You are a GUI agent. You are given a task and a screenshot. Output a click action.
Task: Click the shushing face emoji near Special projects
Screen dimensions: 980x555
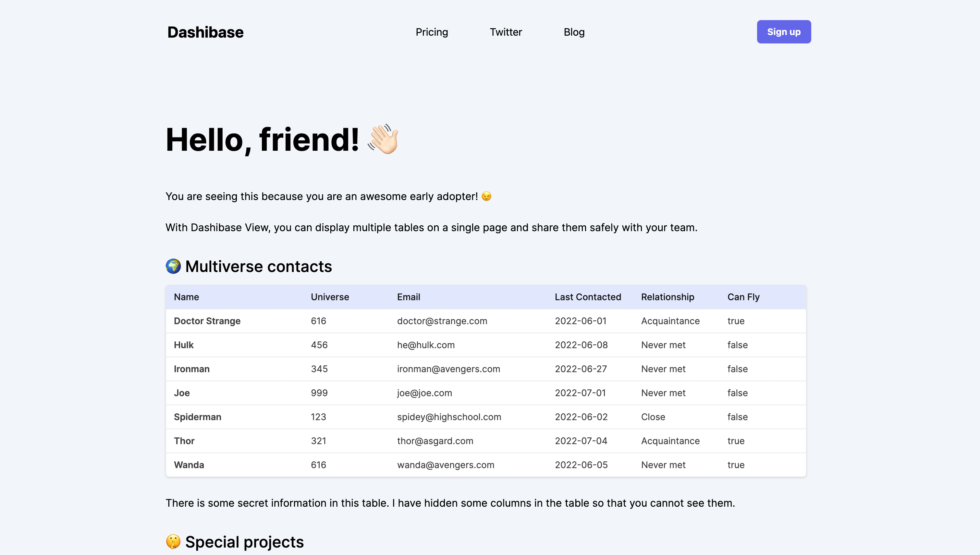(173, 542)
